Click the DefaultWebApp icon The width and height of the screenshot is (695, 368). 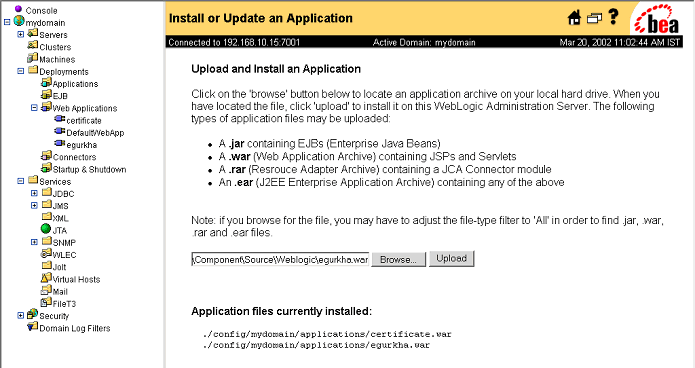pyautogui.click(x=59, y=131)
